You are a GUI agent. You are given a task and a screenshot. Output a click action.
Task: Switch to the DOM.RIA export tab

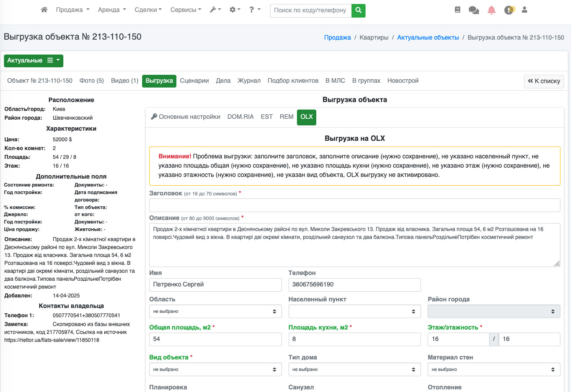pos(240,117)
